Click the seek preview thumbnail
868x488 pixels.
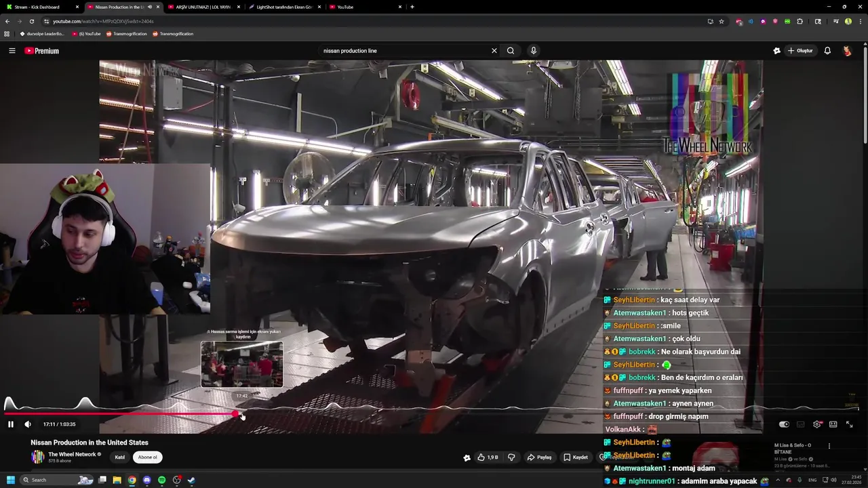point(241,365)
